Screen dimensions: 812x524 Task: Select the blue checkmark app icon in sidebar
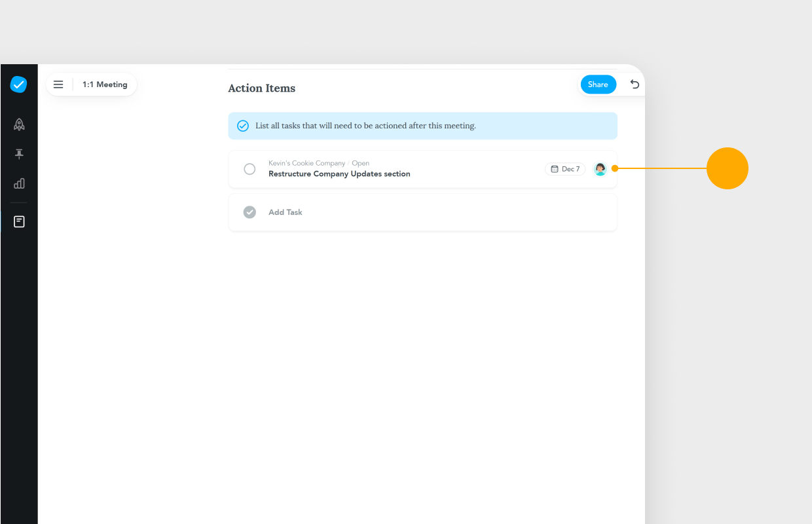tap(19, 84)
